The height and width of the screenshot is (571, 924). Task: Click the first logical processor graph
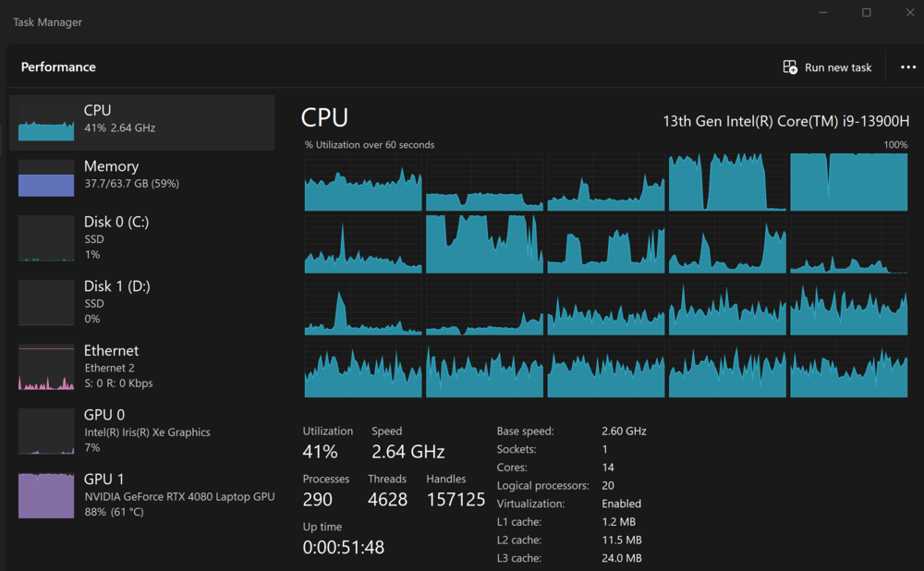click(363, 182)
